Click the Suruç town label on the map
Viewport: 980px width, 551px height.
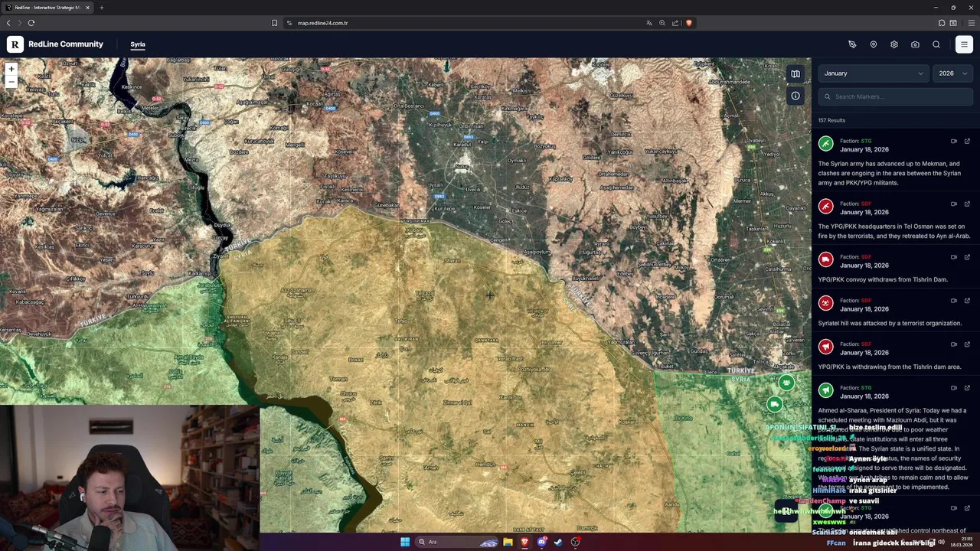pyautogui.click(x=462, y=165)
